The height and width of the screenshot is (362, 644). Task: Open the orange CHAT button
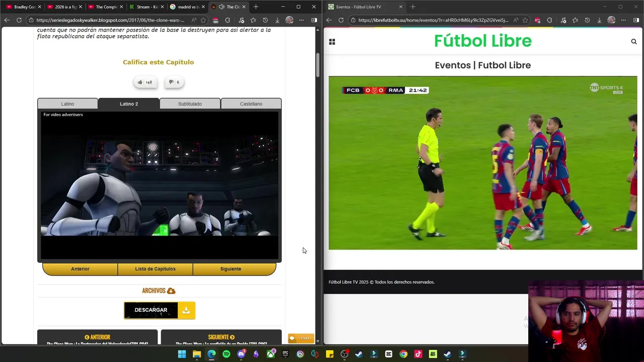click(301, 338)
